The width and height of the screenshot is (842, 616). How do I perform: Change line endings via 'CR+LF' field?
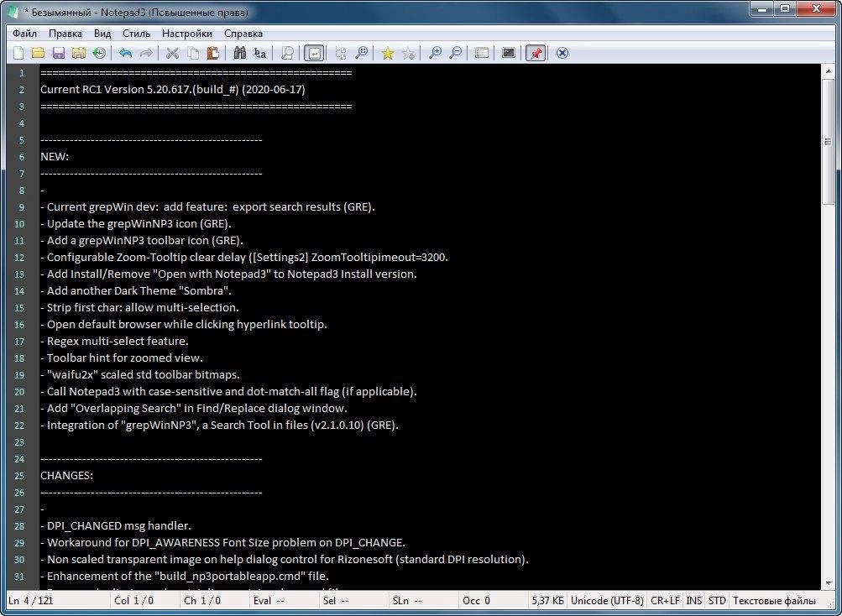[665, 600]
